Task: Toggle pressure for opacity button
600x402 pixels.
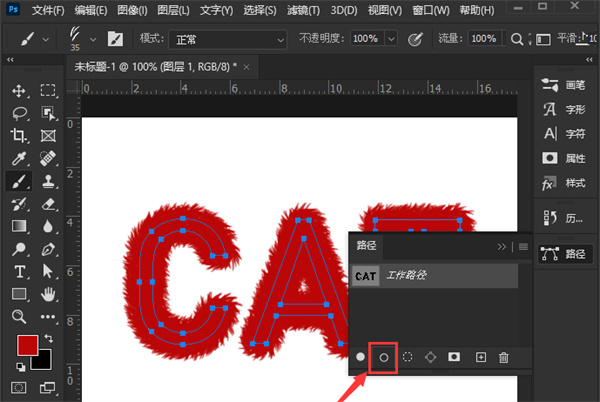Action: pos(417,39)
